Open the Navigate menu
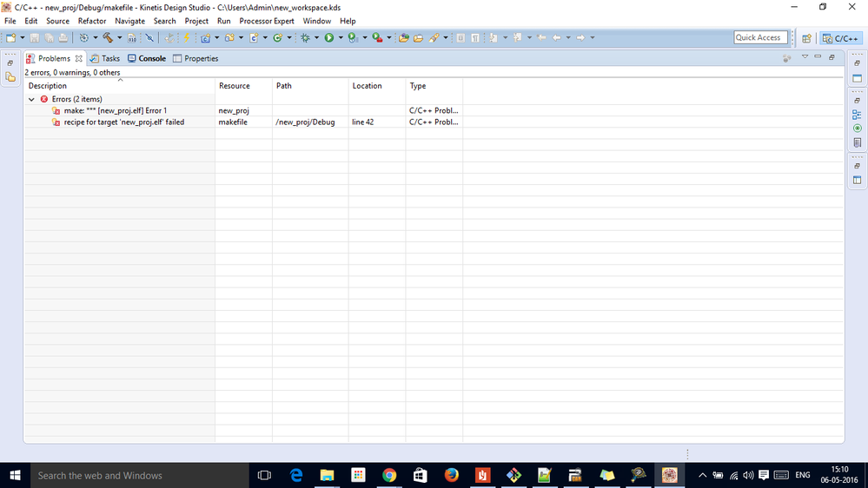The width and height of the screenshot is (868, 488). (x=129, y=21)
